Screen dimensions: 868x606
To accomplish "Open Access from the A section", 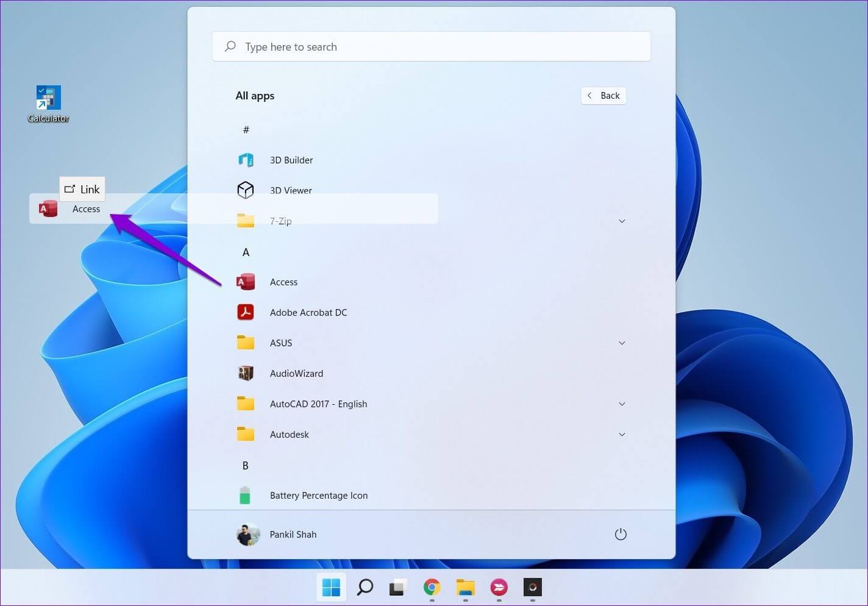I will (x=283, y=282).
